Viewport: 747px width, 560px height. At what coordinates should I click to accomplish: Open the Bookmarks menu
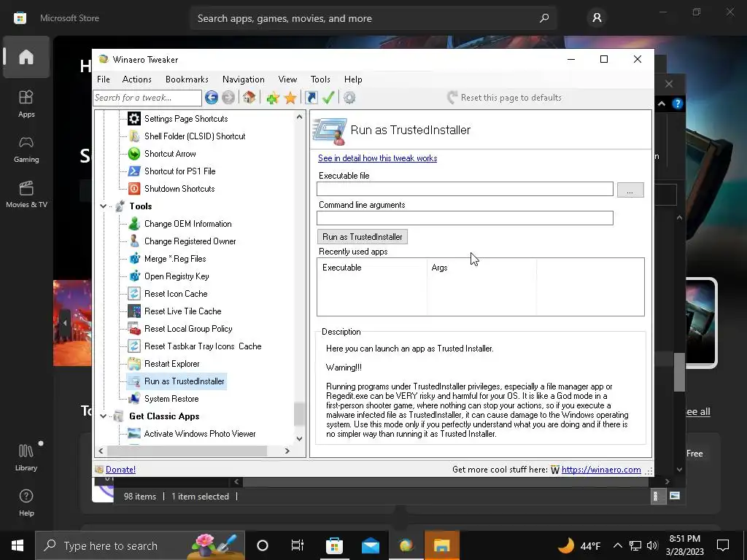187,79
